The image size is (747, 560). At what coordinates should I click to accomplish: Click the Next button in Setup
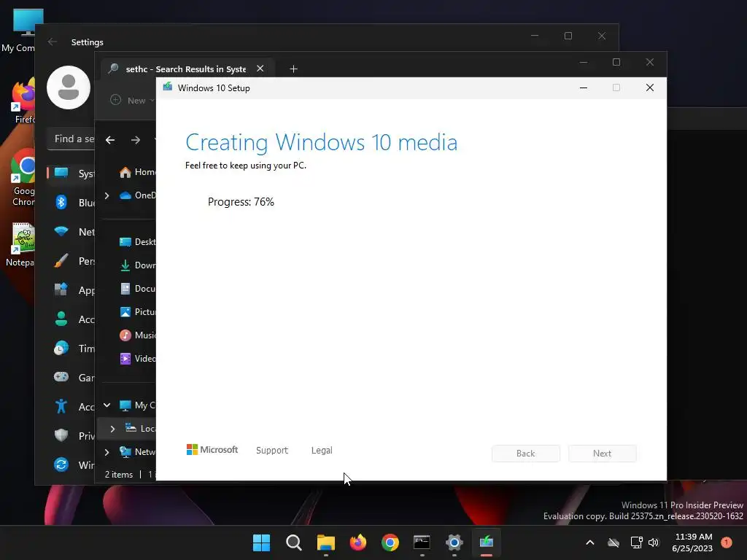tap(602, 454)
